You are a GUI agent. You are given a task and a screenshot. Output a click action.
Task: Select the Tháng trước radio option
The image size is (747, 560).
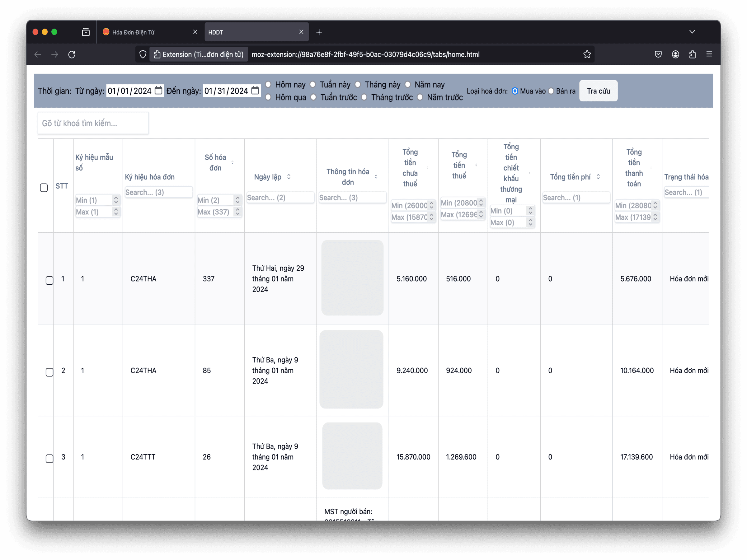pos(364,97)
